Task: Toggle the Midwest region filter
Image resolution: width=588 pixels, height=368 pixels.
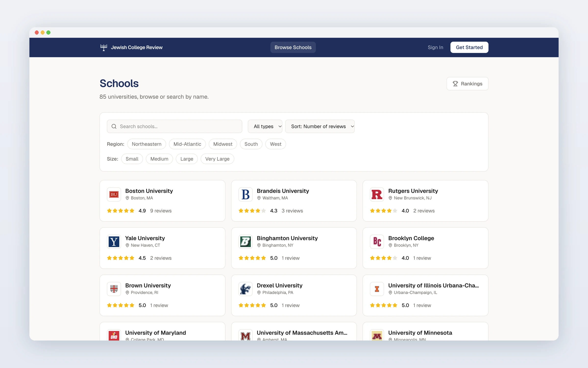Action: click(223, 144)
